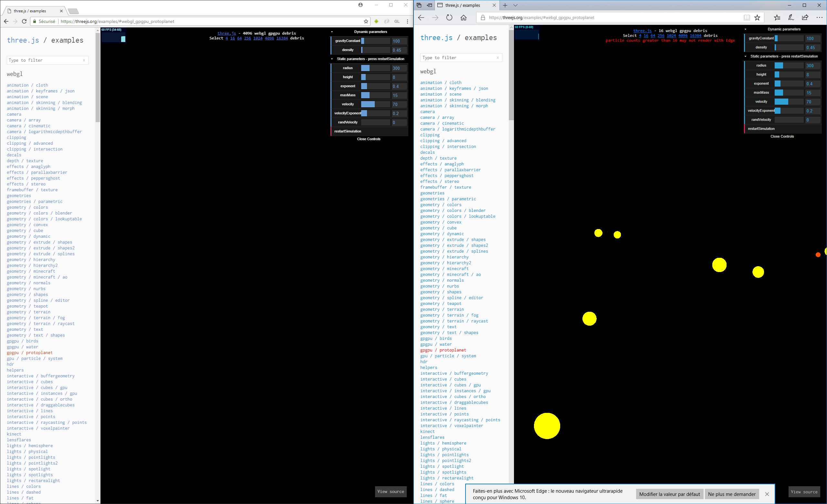The width and height of the screenshot is (827, 504).
Task: Collapse the Static parameters section
Action: tap(332, 59)
